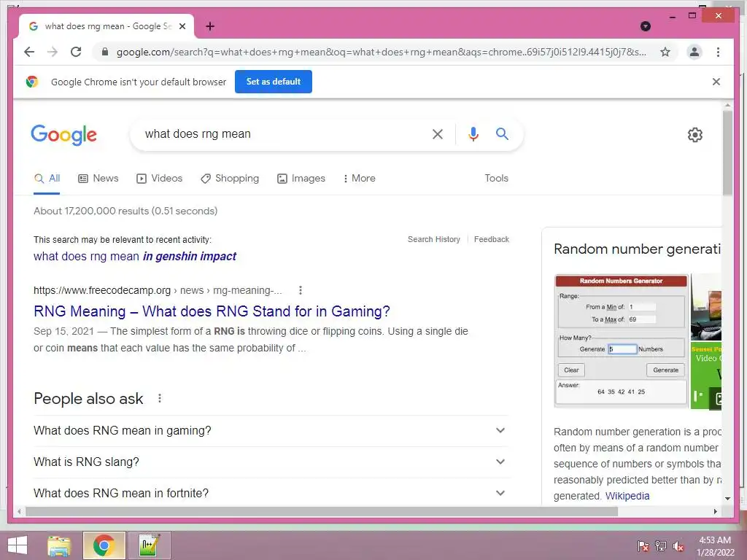
Task: Open File Explorer from the taskbar
Action: pos(59,545)
